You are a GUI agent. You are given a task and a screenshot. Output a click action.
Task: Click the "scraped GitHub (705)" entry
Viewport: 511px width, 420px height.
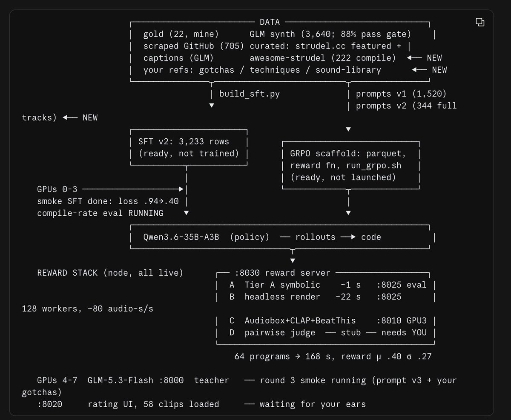coord(194,46)
